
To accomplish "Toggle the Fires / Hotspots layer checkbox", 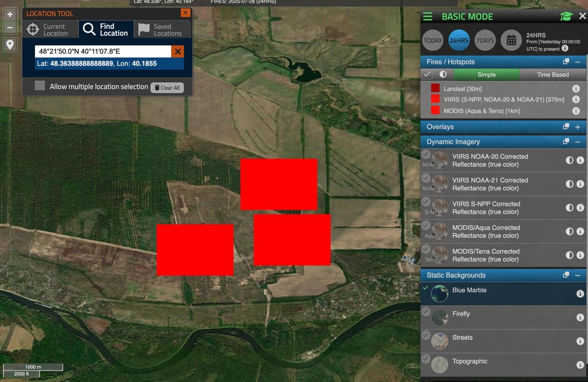I will (x=427, y=74).
